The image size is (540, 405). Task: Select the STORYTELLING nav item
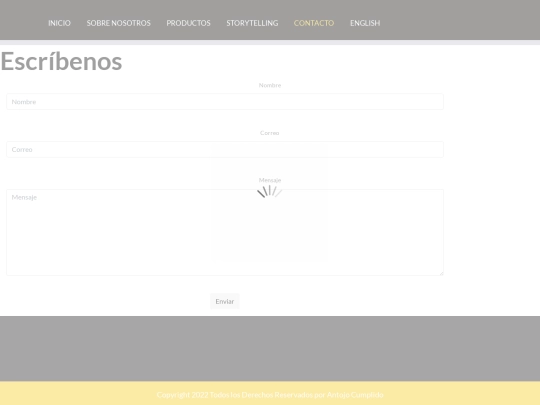point(252,23)
